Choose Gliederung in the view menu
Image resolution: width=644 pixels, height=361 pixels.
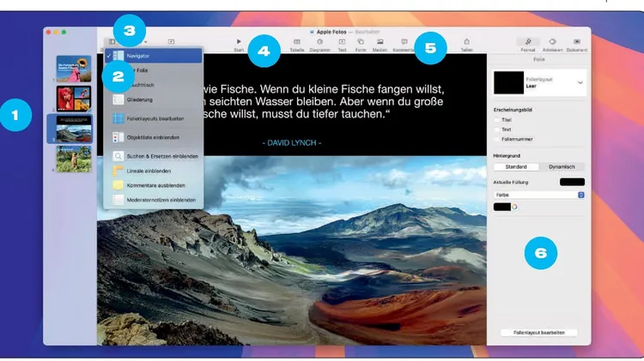[x=153, y=99]
